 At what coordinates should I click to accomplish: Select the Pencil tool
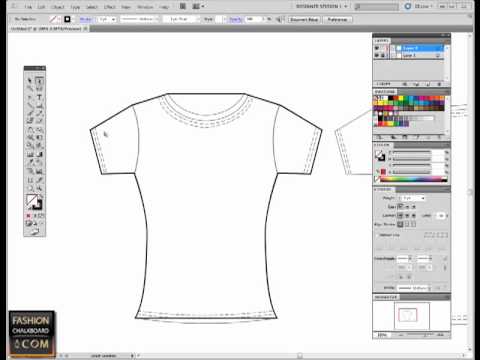39,113
